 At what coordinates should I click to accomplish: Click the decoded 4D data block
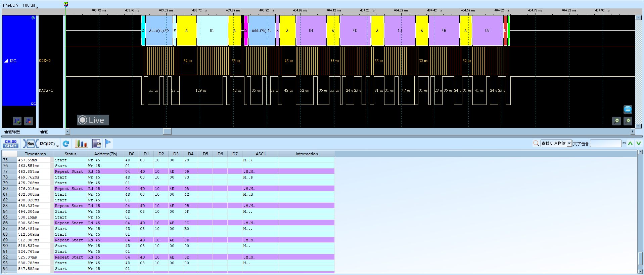click(x=355, y=31)
